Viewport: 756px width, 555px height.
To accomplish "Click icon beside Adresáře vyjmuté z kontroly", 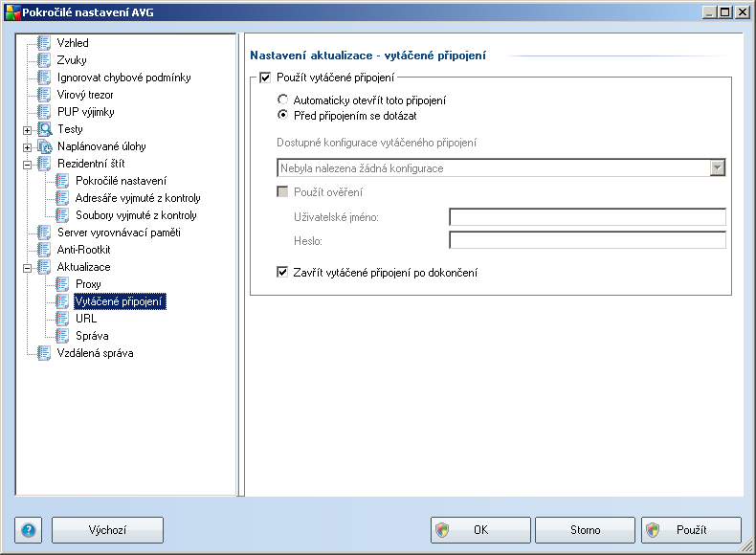I will (62, 198).
